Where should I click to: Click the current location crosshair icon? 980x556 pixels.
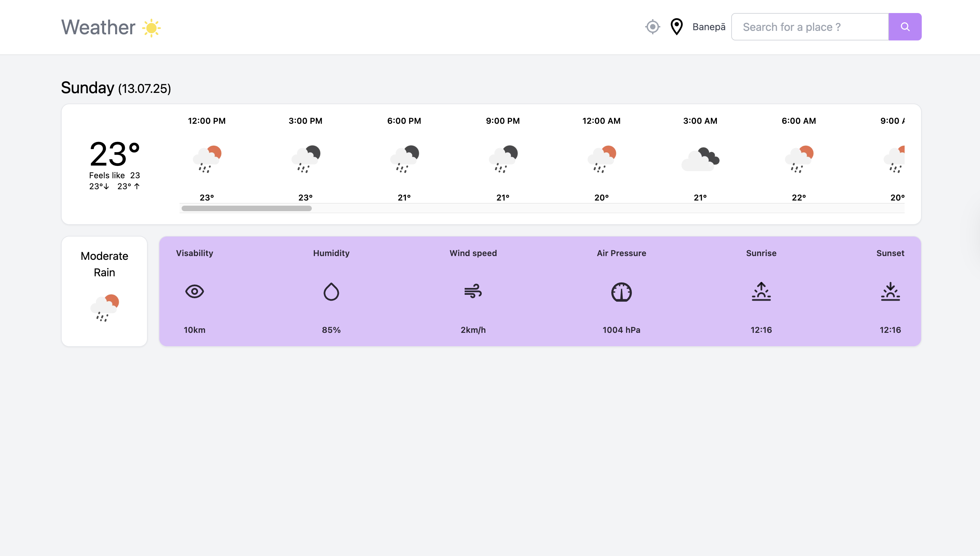(x=652, y=27)
